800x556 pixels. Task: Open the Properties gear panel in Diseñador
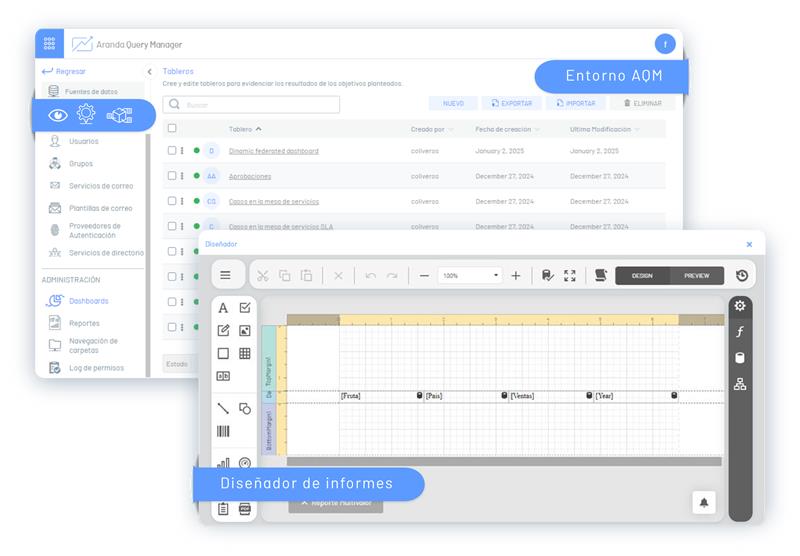[x=740, y=306]
